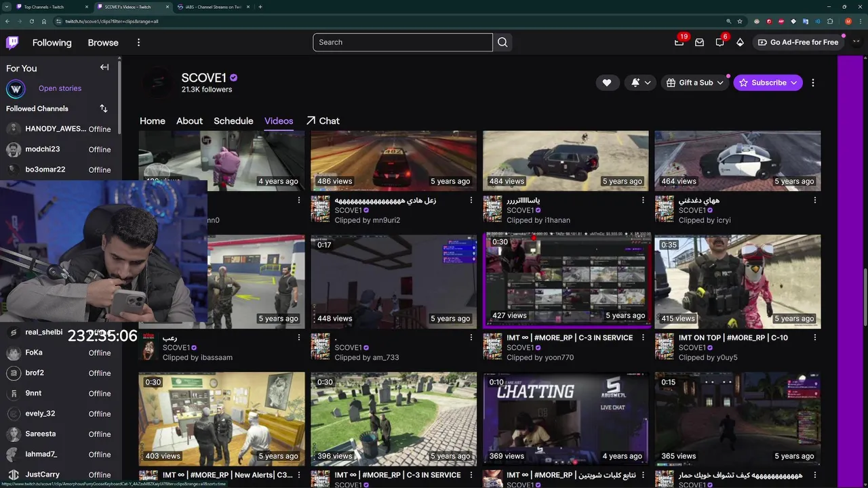This screenshot has width=868, height=488.
Task: Switch to Schedule channel tab
Action: pyautogui.click(x=233, y=121)
